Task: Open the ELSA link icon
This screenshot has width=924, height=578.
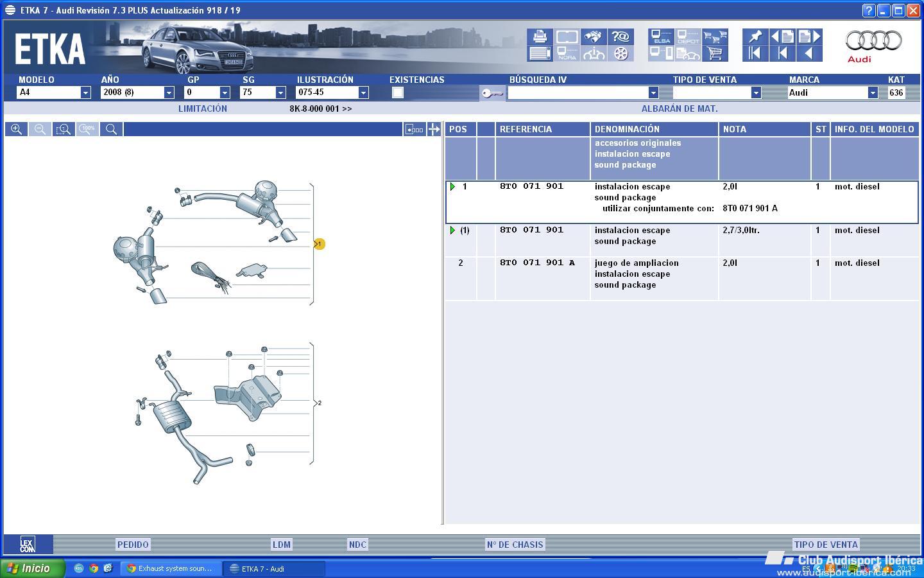Action: [x=661, y=37]
